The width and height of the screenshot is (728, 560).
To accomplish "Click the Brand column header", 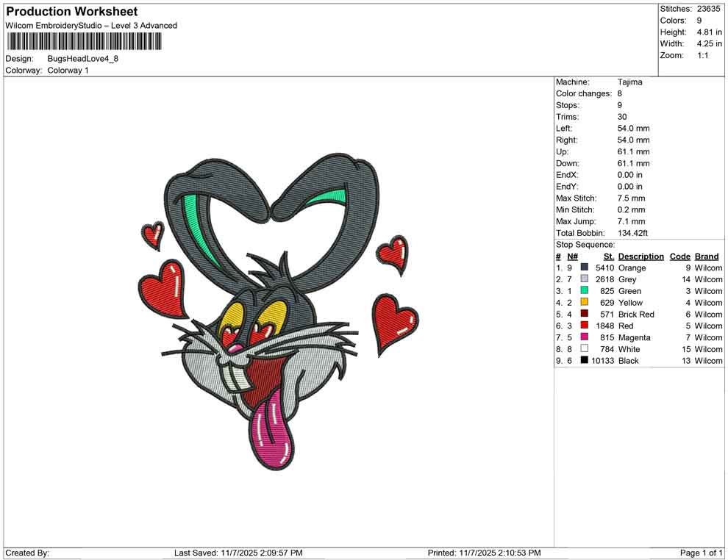I will pyautogui.click(x=706, y=256).
